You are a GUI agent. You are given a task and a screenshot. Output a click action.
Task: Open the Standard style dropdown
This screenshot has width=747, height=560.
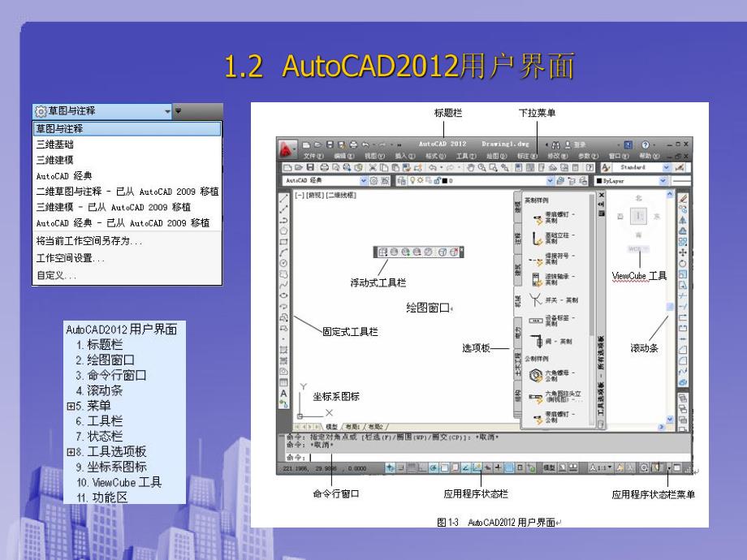point(665,167)
